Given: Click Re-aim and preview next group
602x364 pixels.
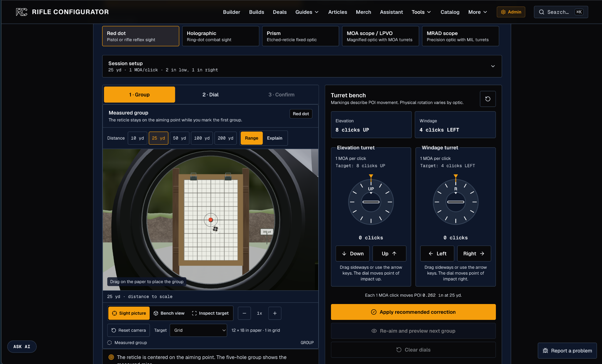Looking at the screenshot, I should (413, 331).
